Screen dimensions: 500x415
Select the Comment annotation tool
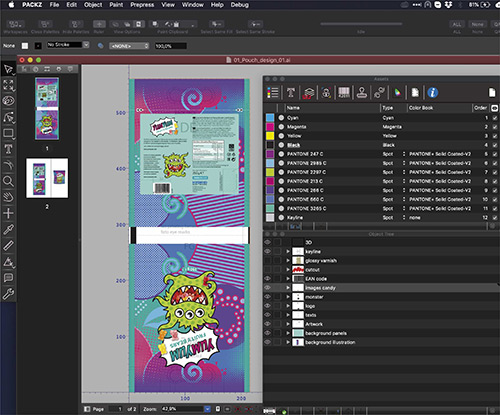click(x=8, y=278)
